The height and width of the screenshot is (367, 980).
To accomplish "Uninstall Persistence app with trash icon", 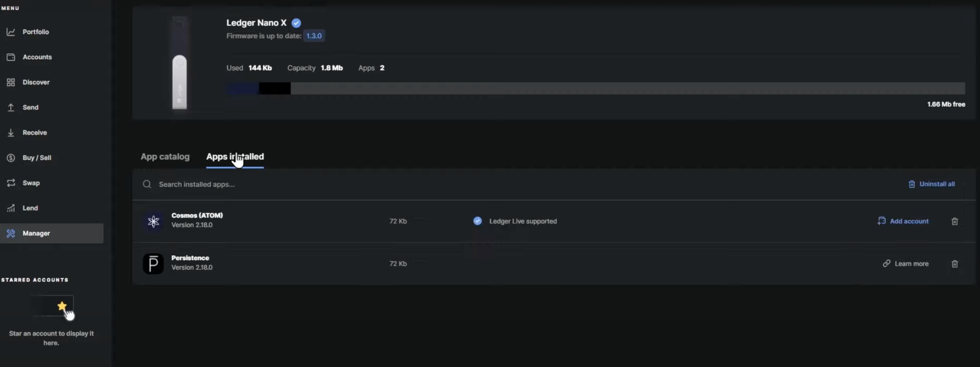I will pyautogui.click(x=955, y=264).
